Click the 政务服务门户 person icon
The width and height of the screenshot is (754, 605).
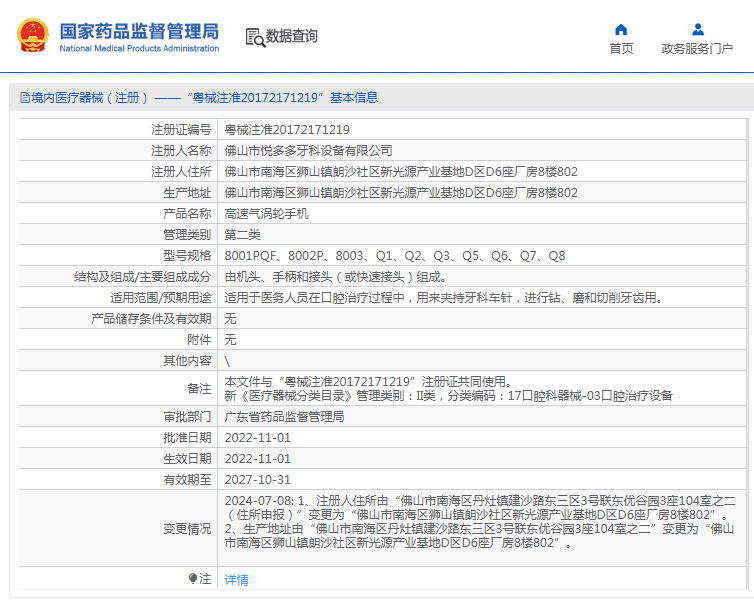point(697,30)
